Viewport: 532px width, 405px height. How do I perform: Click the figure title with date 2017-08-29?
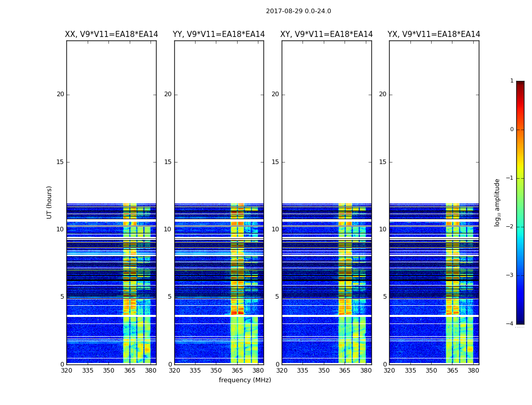(x=298, y=11)
